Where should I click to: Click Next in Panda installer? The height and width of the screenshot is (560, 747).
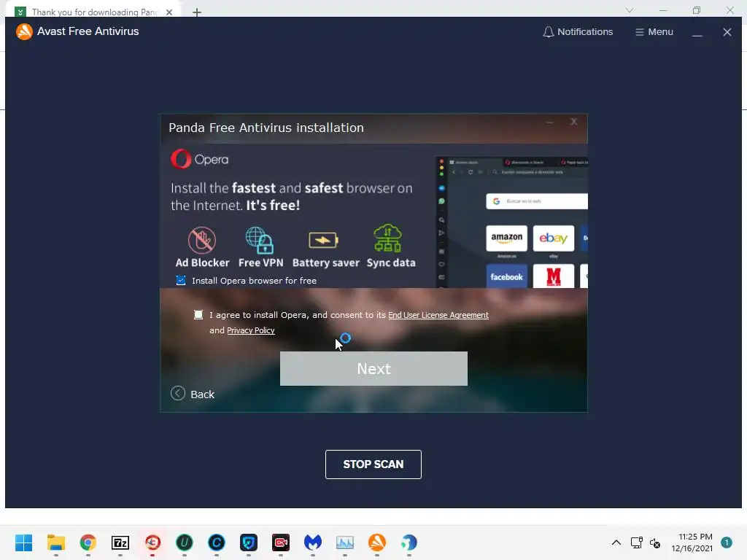pos(373,368)
